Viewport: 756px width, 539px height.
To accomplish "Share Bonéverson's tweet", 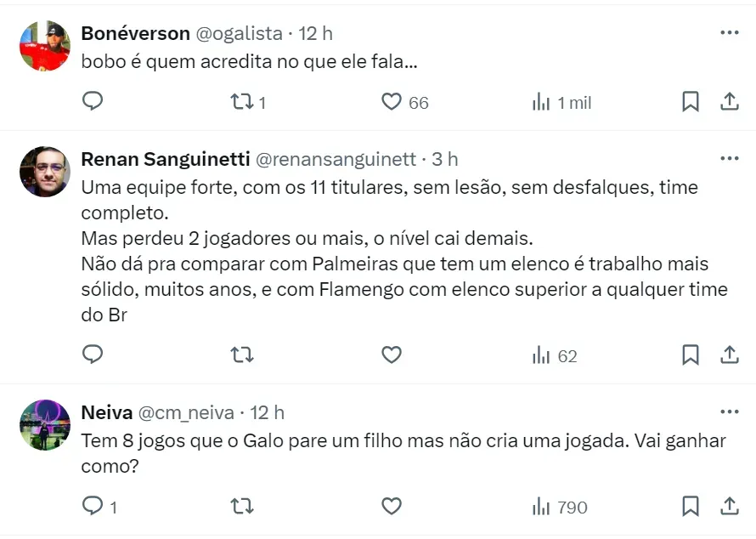I will (729, 102).
